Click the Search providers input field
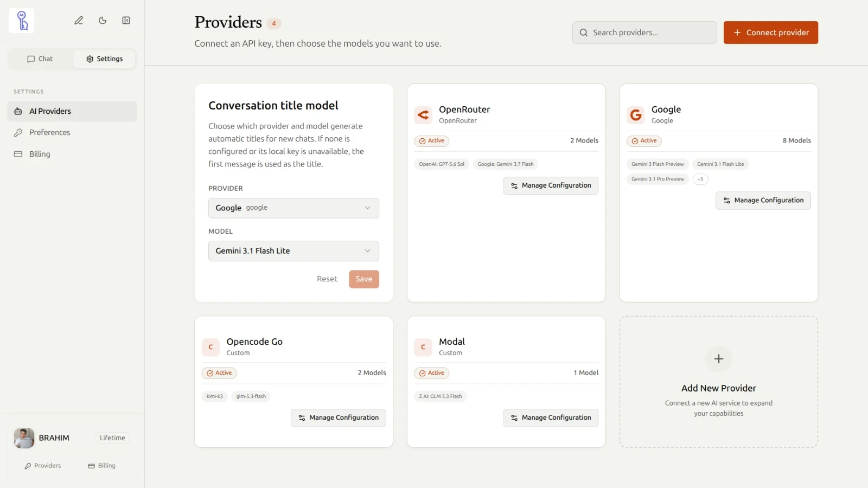The width and height of the screenshot is (868, 488). click(x=644, y=33)
